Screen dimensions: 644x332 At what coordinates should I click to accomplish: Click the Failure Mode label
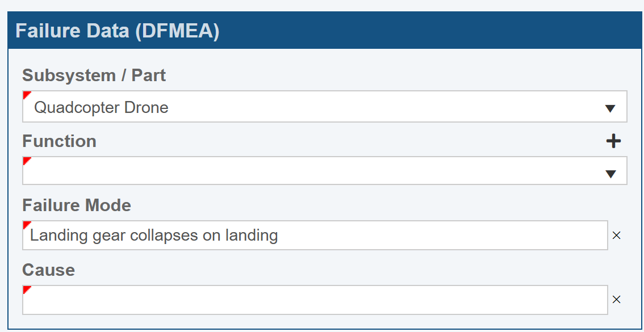pos(77,205)
